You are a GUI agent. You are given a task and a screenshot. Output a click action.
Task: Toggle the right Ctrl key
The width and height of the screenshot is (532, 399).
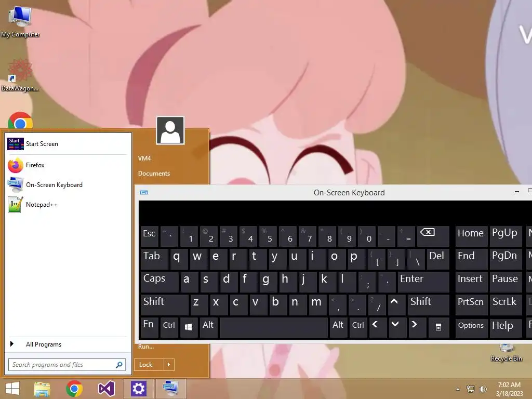pyautogui.click(x=358, y=327)
